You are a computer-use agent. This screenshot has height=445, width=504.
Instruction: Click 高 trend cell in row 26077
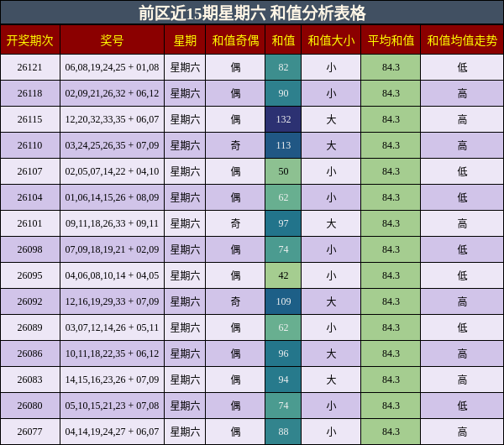coord(462,432)
